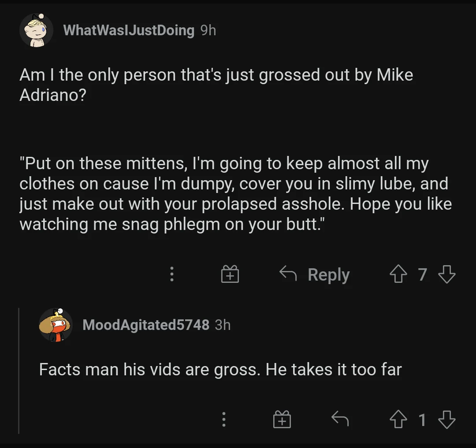Select the "Facts man his vids" reply text

220,369
